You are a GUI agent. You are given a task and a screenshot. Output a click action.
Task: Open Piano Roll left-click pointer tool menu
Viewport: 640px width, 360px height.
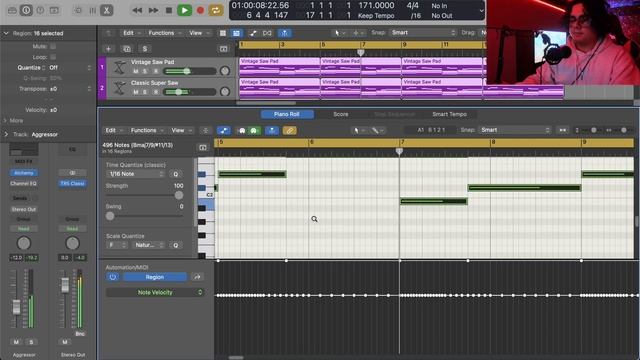click(x=358, y=130)
